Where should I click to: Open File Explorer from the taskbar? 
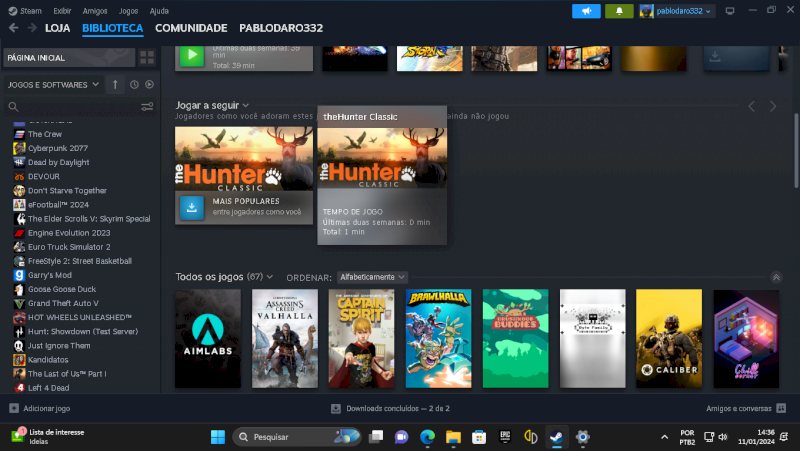[453, 437]
